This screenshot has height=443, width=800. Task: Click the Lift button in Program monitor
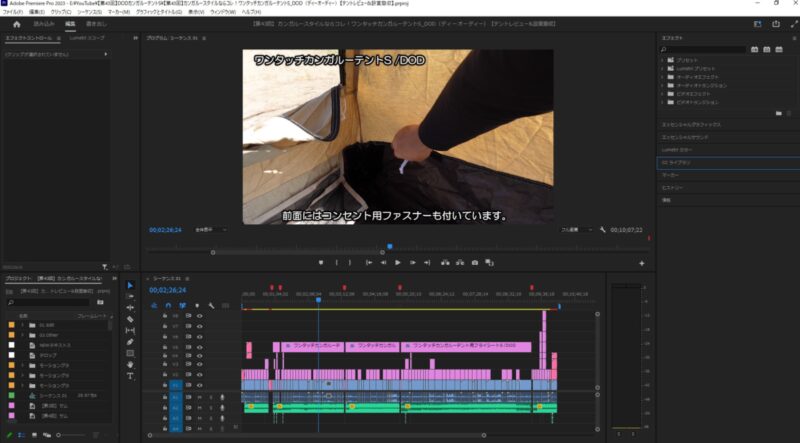click(445, 263)
